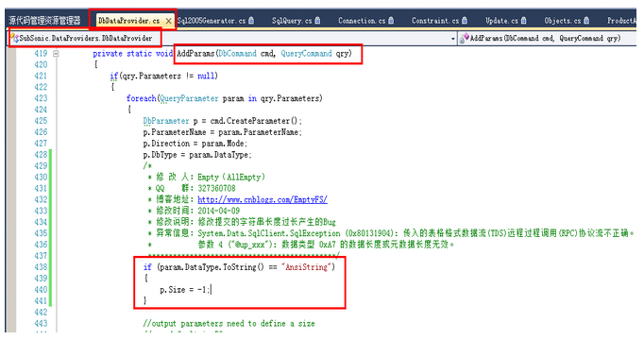Open the 源代码管理资源管理器 tab
The image size is (644, 340).
[x=44, y=21]
